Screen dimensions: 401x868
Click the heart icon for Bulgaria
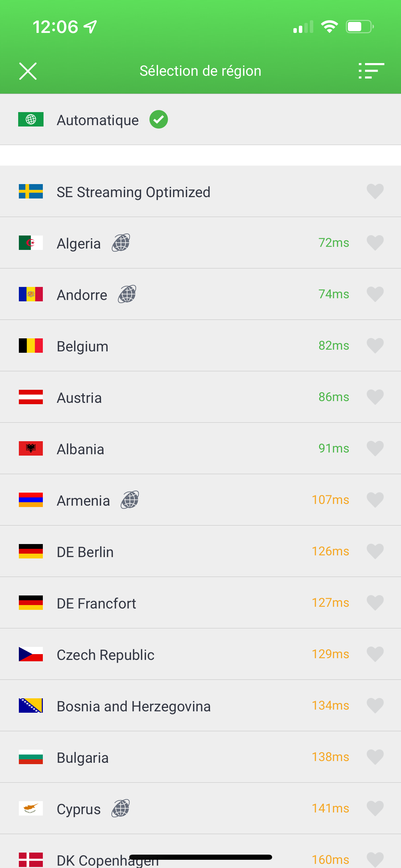coord(375,757)
